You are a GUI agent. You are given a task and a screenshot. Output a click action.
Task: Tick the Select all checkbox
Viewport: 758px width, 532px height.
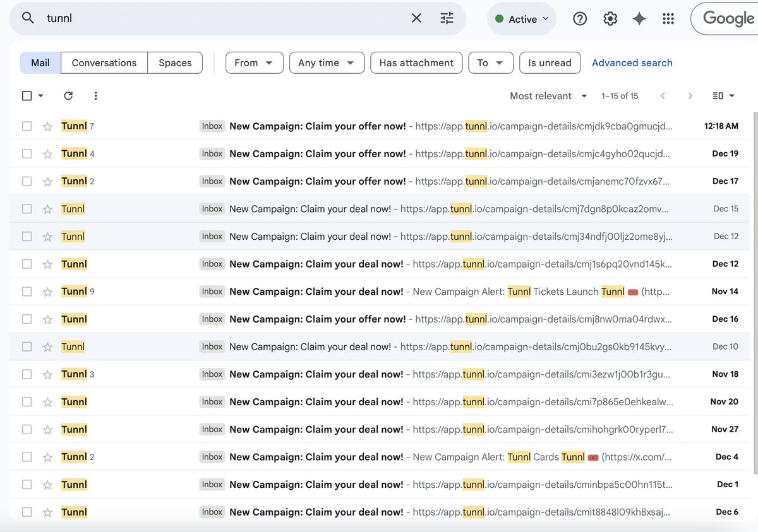click(27, 96)
